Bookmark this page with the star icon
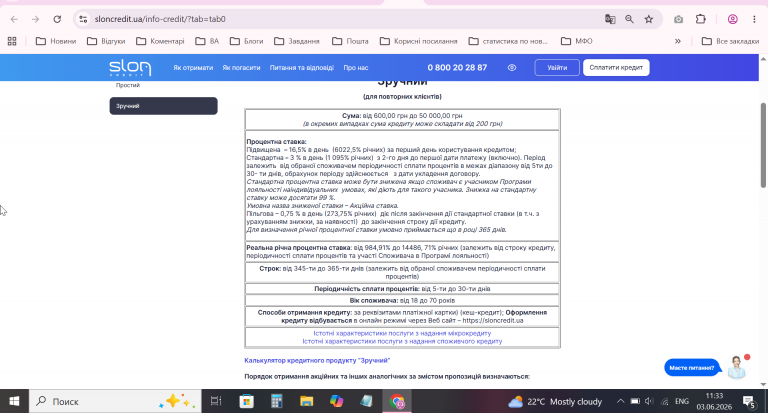The image size is (768, 413). (x=649, y=19)
